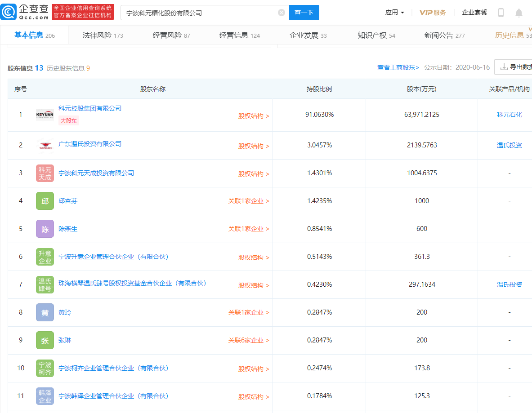
Task: Open 温氏投资 link in 珠海横琴 row
Action: 509,284
